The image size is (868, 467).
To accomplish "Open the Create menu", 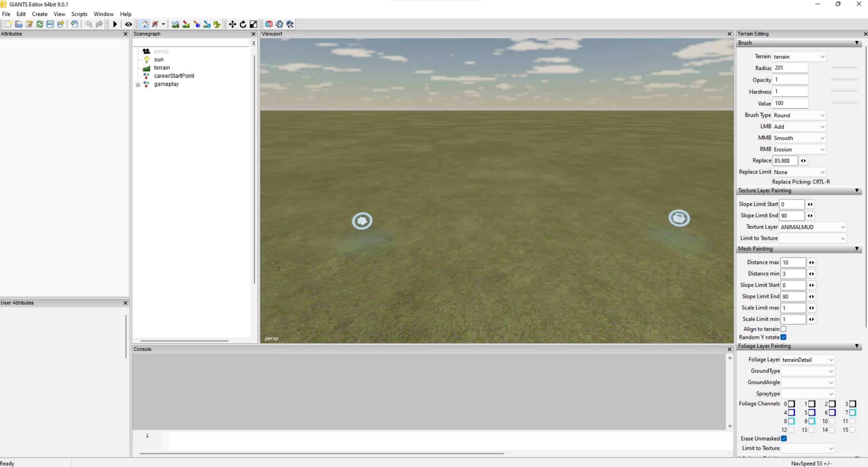I will point(39,14).
